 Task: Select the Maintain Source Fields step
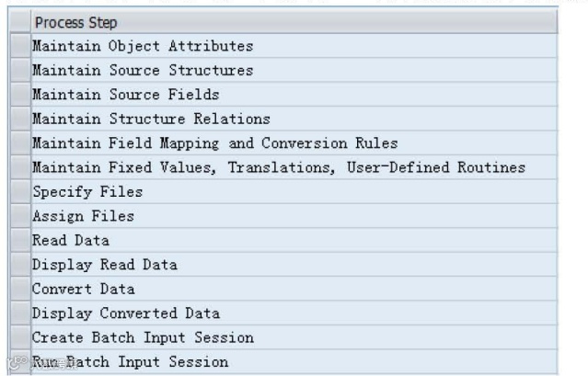[x=126, y=95]
